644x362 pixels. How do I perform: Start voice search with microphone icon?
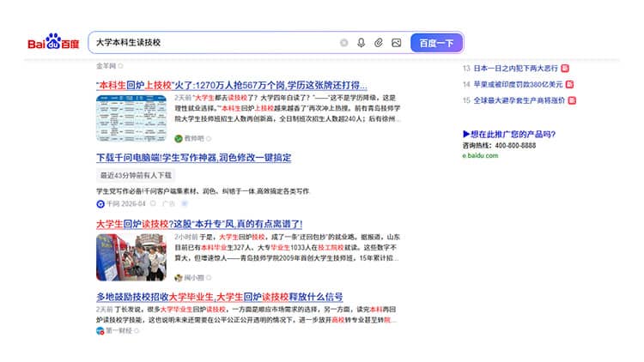[x=361, y=43]
